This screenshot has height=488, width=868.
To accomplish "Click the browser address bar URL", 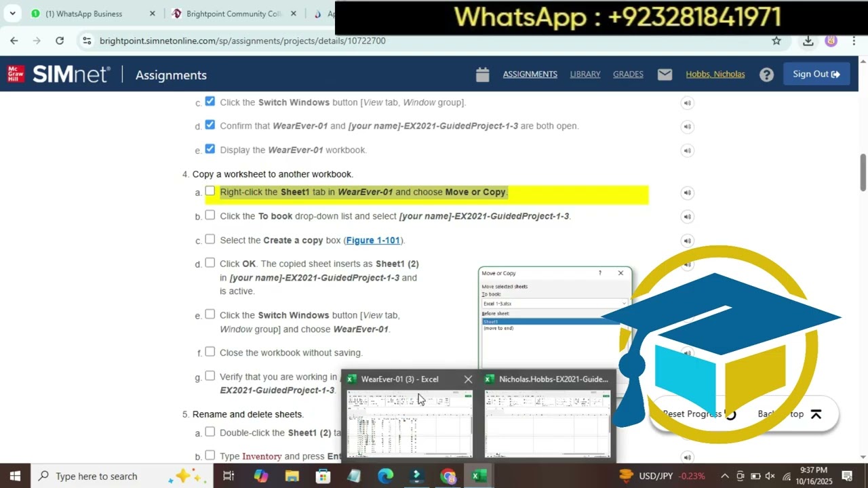I will pyautogui.click(x=243, y=41).
